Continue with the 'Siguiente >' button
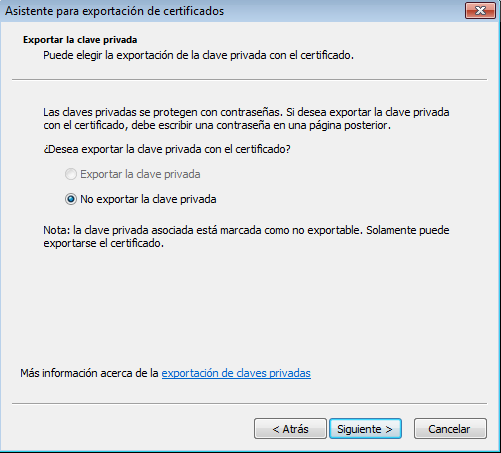Viewport: 501px width, 453px height. click(x=365, y=429)
